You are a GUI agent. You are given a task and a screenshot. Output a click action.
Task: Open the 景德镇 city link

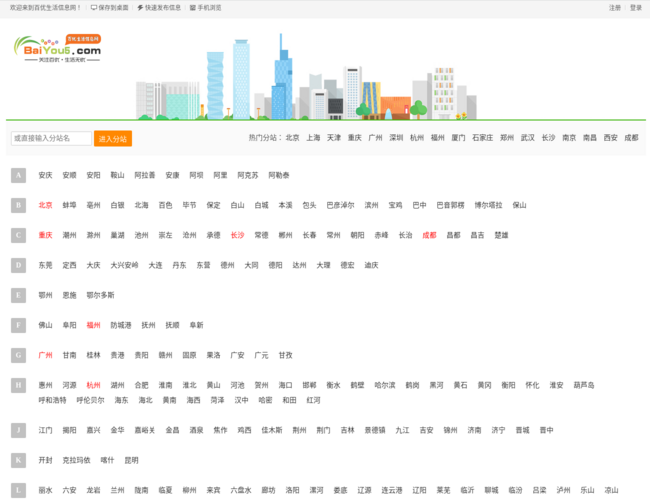[x=375, y=430]
